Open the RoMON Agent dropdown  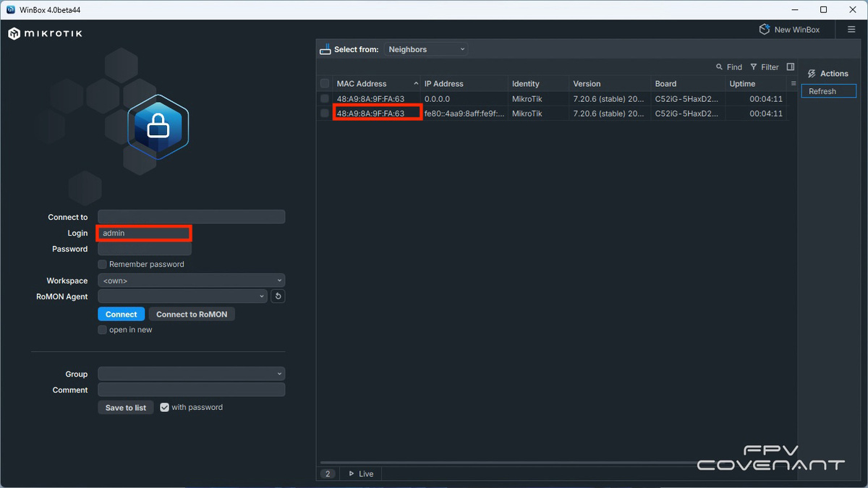click(x=183, y=296)
